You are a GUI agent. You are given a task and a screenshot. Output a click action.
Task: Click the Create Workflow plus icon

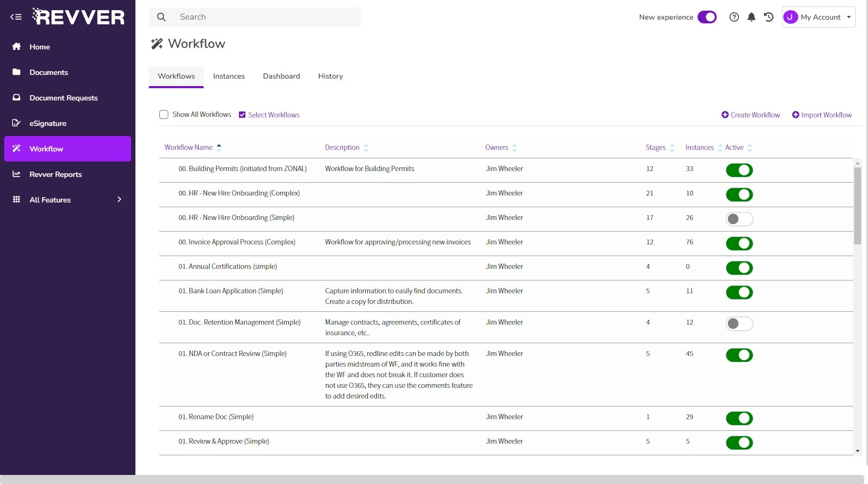(725, 115)
